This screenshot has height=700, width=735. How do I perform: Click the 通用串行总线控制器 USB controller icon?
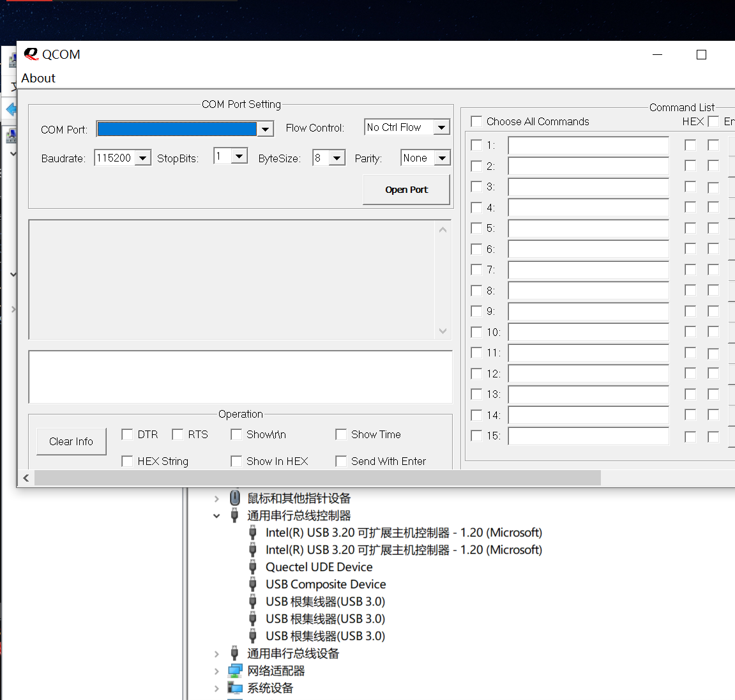click(x=235, y=515)
